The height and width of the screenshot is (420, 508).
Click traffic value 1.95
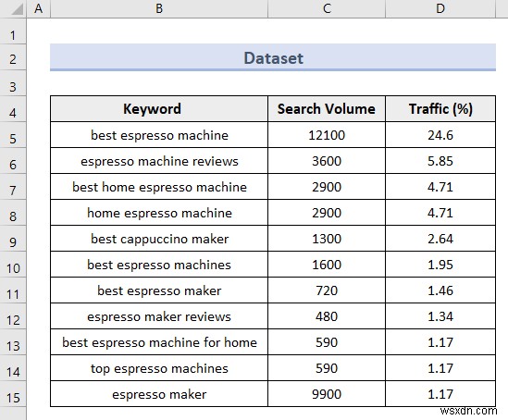[x=440, y=265]
